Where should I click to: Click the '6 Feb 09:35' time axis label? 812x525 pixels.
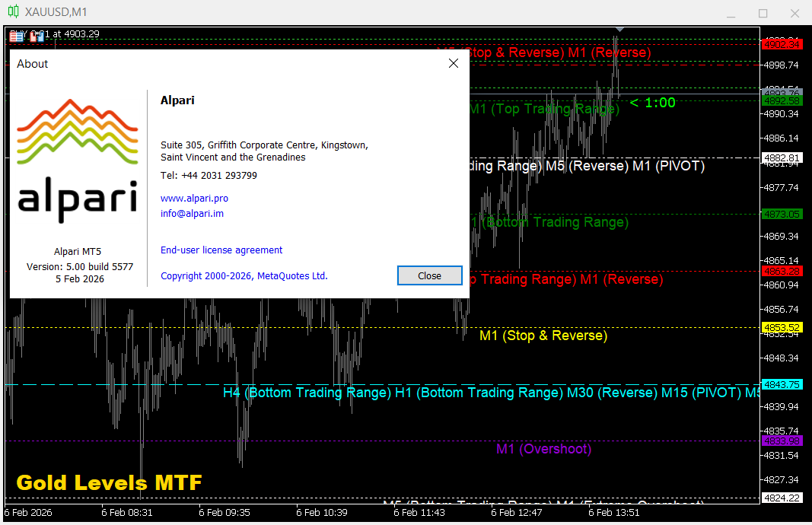224,513
